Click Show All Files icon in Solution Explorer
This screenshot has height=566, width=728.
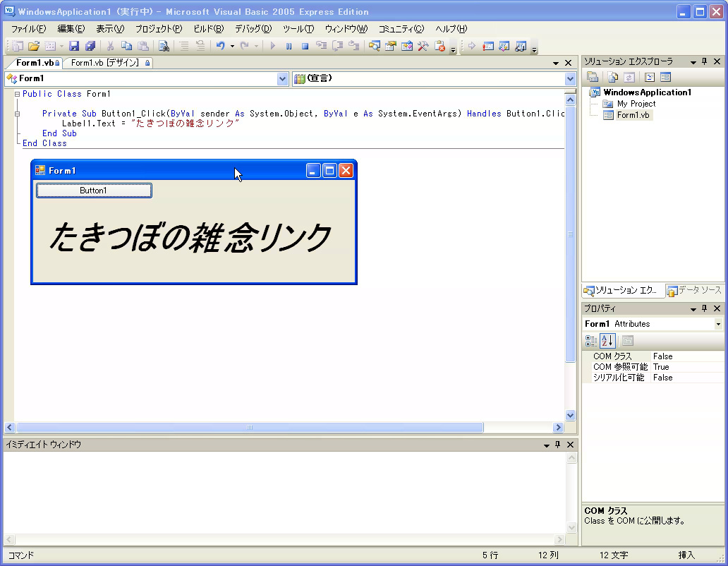point(612,78)
